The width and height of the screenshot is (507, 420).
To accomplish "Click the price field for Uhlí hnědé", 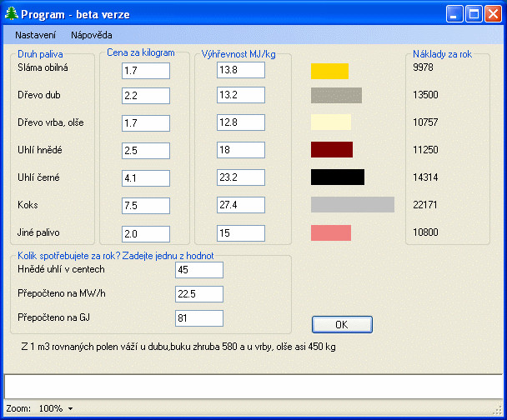I will tap(146, 151).
